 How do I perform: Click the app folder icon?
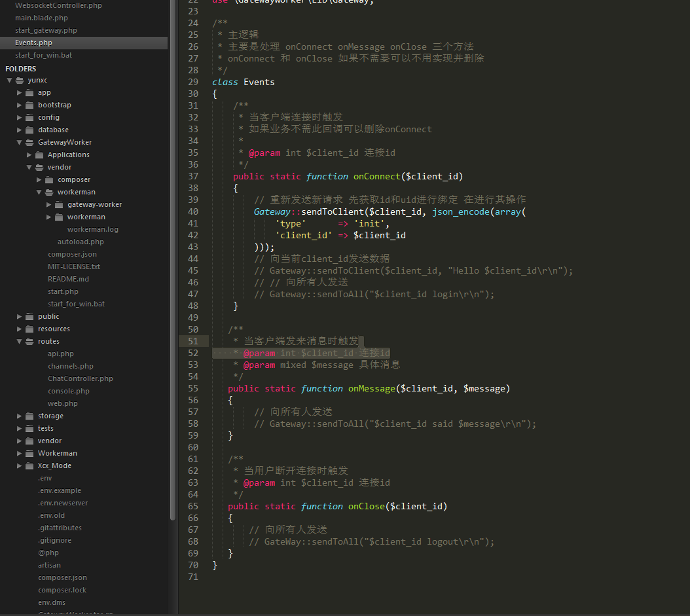pos(29,93)
